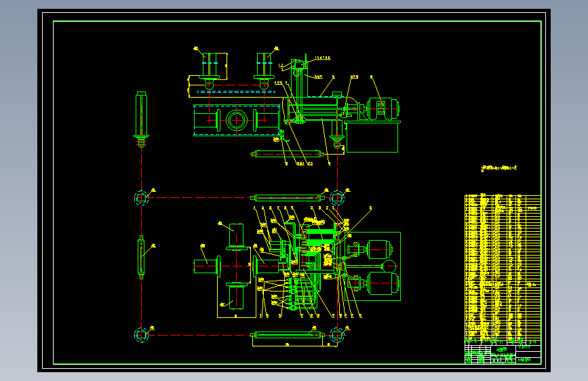
Task: Select the yellow parts list table
Action: tap(503, 267)
